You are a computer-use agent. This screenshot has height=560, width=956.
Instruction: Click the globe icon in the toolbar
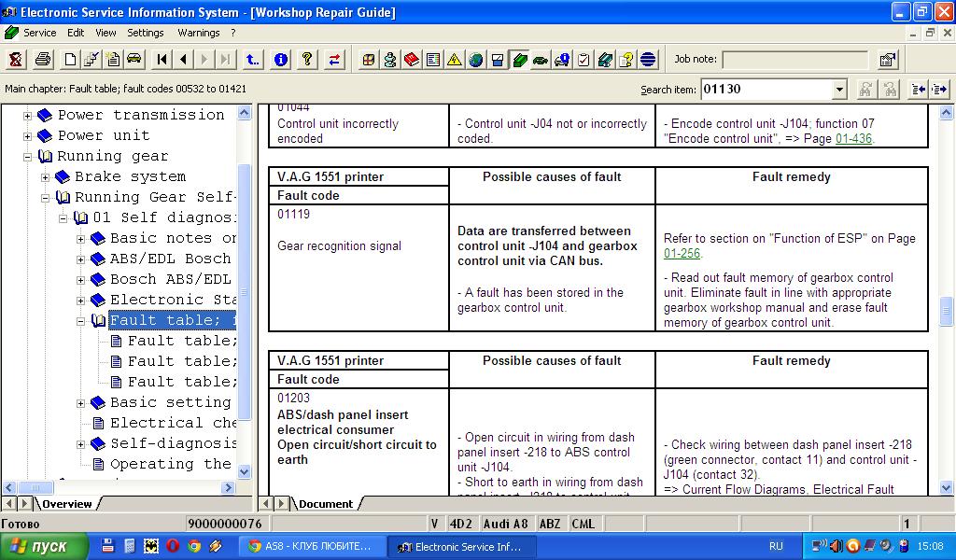[476, 60]
